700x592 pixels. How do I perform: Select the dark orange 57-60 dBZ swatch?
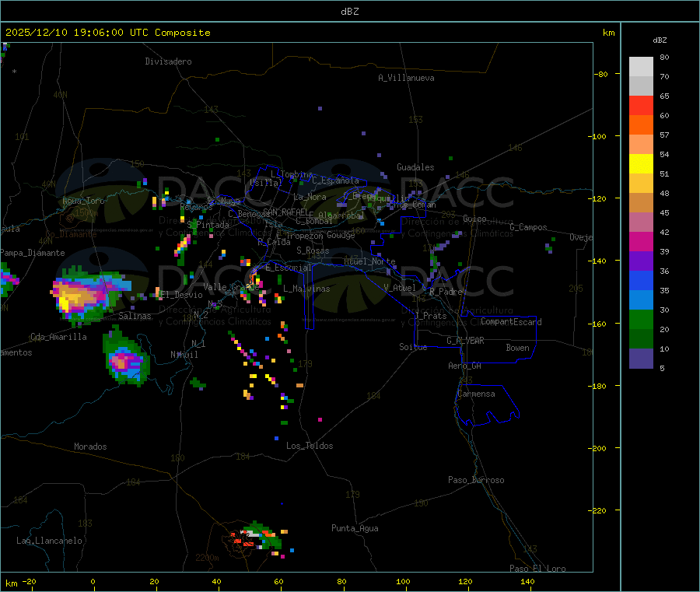[x=641, y=125]
